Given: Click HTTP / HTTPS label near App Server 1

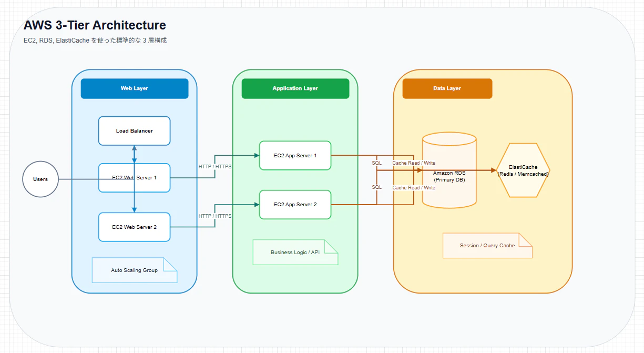Looking at the screenshot, I should tap(215, 166).
